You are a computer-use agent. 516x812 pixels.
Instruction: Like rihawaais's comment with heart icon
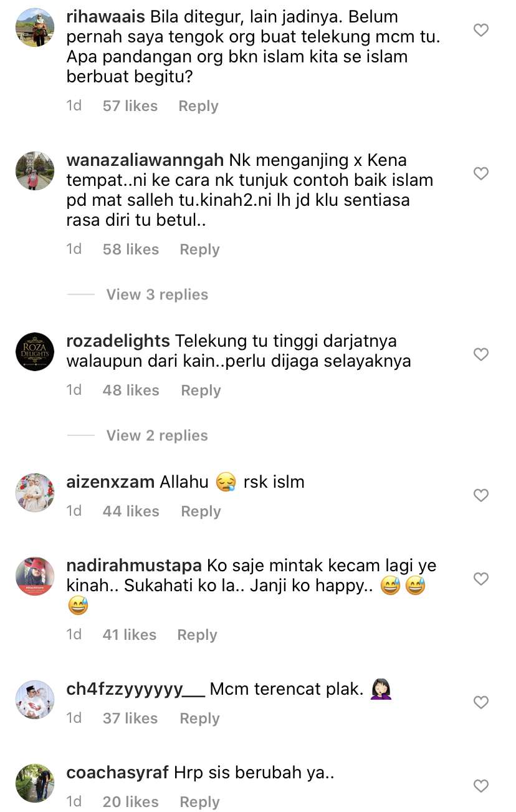point(481,29)
